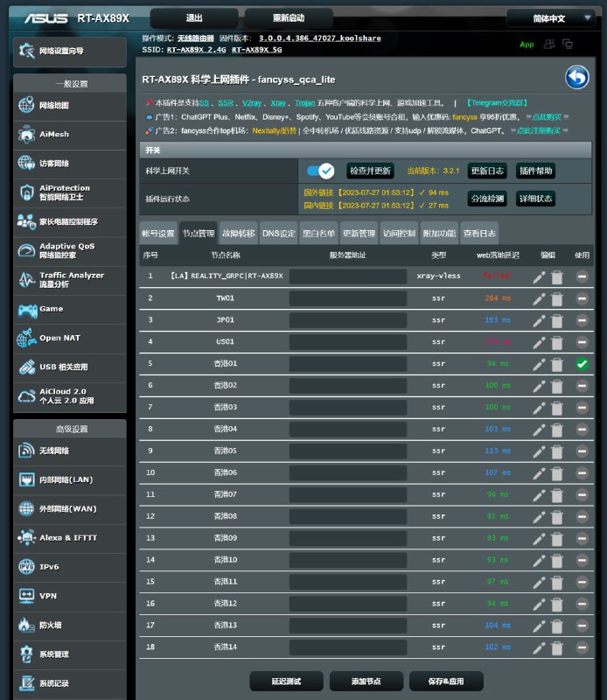This screenshot has height=700, width=607.
Task: Click the 分流检测 button
Action: [x=487, y=199]
